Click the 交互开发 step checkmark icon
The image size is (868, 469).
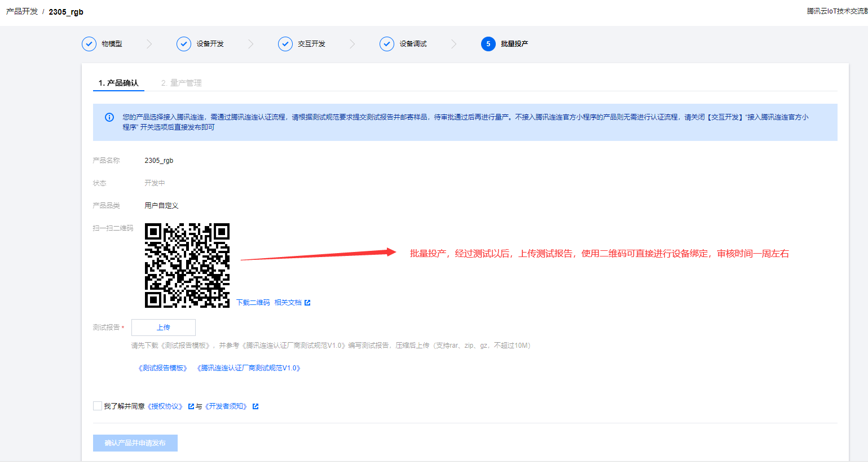(285, 44)
